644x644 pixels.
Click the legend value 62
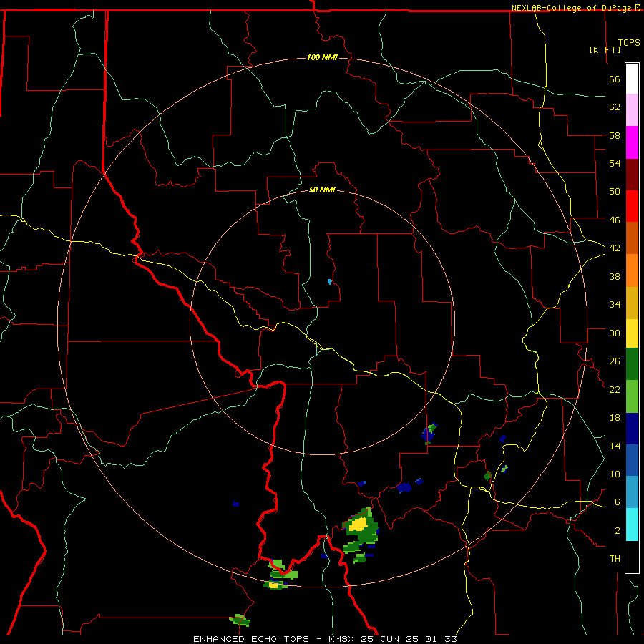pos(615,107)
